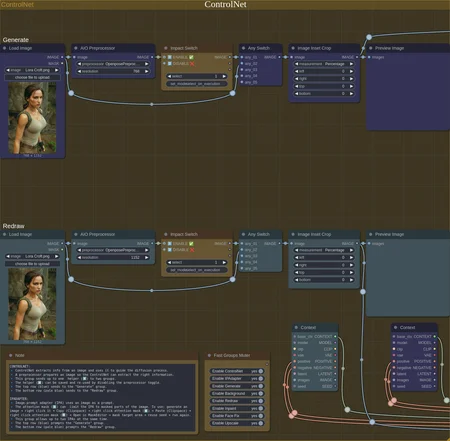The image size is (450, 441).
Task: Click the Note node's title dot
Action: click(x=11, y=355)
